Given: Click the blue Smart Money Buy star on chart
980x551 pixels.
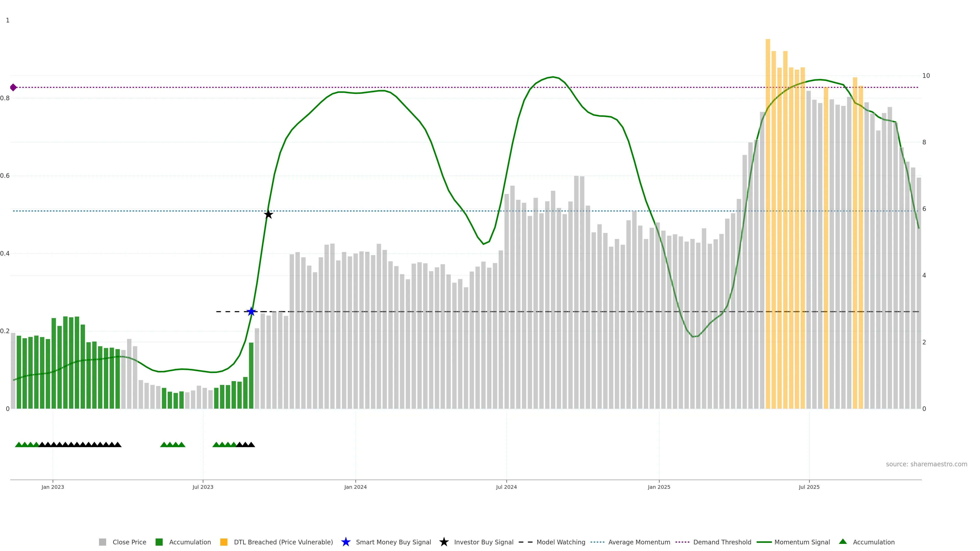Looking at the screenshot, I should [x=251, y=312].
